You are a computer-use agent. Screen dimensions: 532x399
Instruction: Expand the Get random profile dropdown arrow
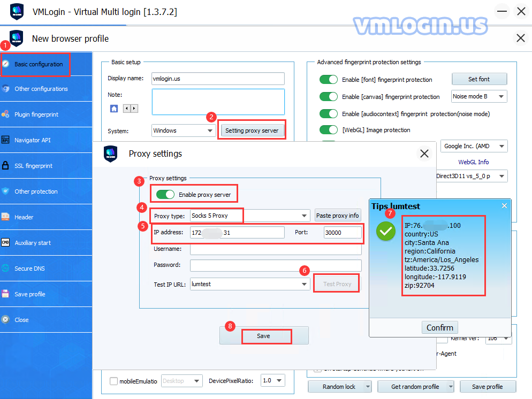coord(451,387)
